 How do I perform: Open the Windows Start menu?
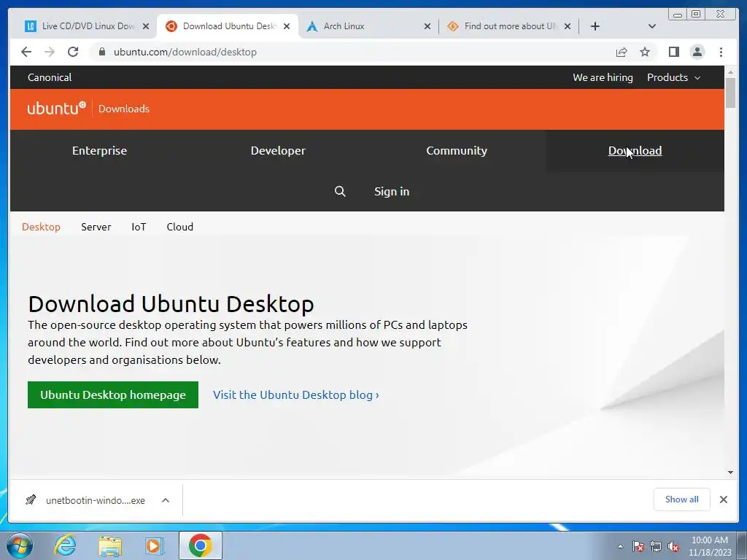pos(19,545)
